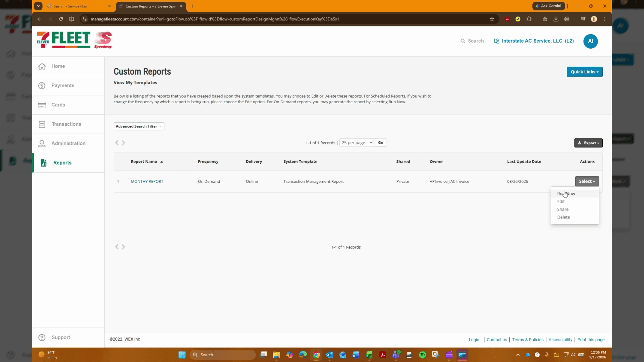
Task: Open the Extensions puzzle icon
Action: (529, 19)
